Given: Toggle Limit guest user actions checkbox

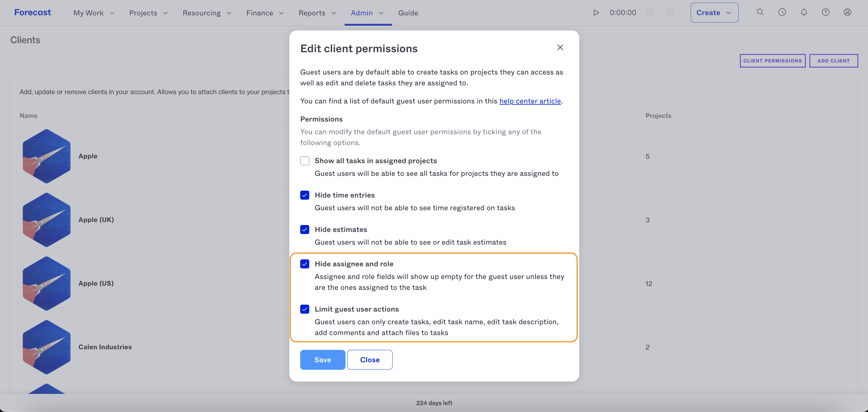Looking at the screenshot, I should pyautogui.click(x=305, y=309).
